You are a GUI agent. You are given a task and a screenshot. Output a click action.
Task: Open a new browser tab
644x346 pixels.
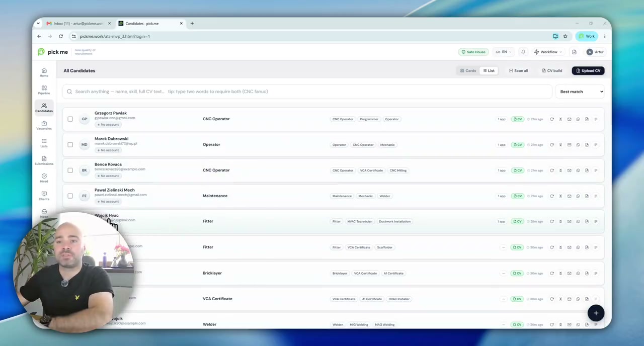[192, 24]
